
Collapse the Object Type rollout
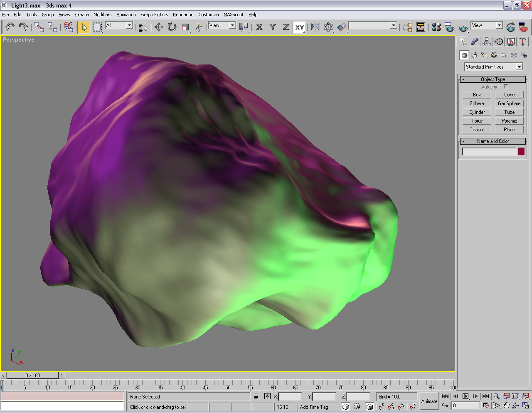pyautogui.click(x=493, y=79)
